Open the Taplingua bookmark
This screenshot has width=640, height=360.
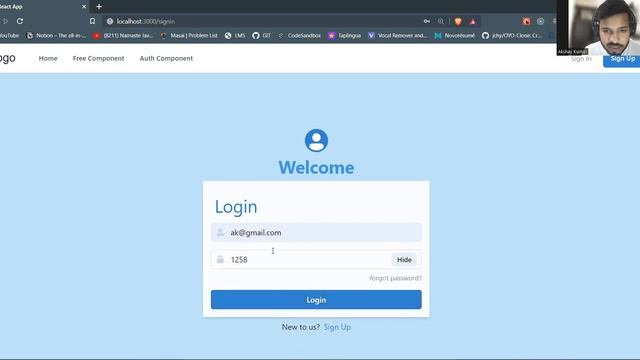tap(344, 36)
